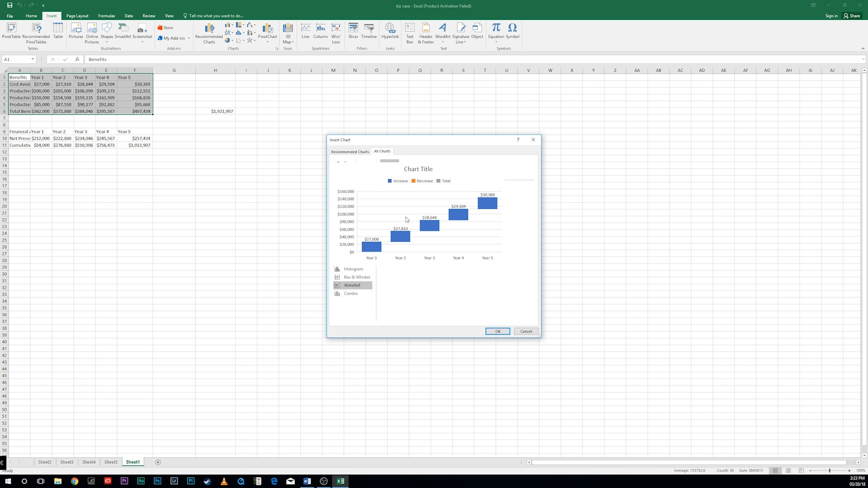Click Recommended Charts in the ribbon
The image size is (868, 488).
click(x=209, y=33)
